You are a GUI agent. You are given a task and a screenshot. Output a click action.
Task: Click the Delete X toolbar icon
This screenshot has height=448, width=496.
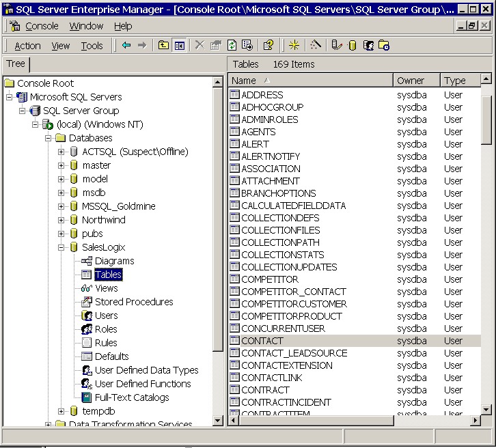(199, 45)
